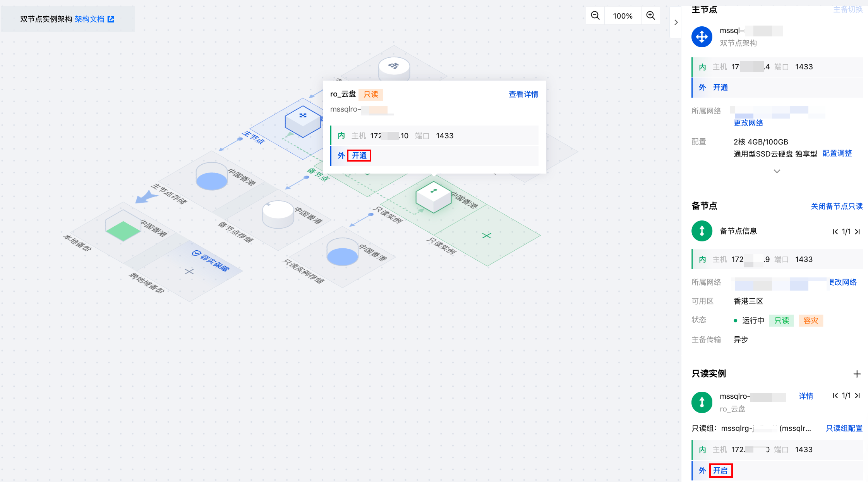Image resolution: width=868 pixels, height=482 pixels.
Task: Click the blue primary node mssql icon
Action: (x=702, y=37)
